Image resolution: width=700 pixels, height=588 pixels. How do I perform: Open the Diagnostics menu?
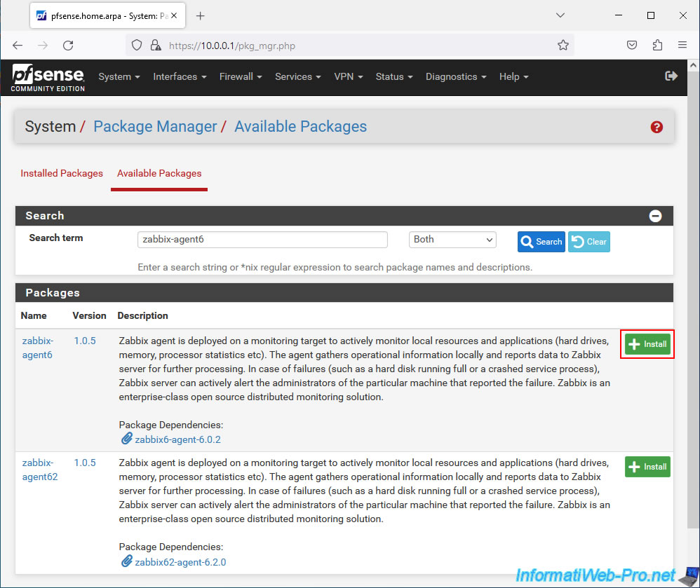456,76
